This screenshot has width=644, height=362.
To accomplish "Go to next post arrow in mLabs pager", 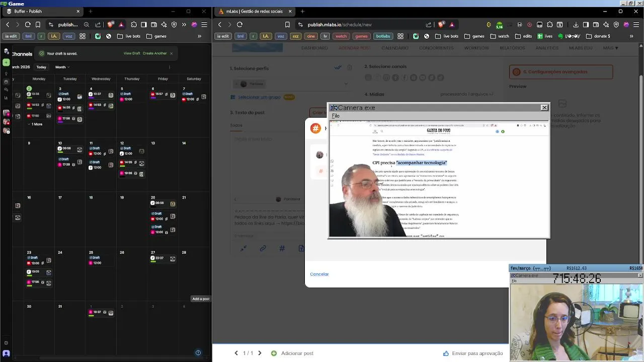I will (x=260, y=353).
